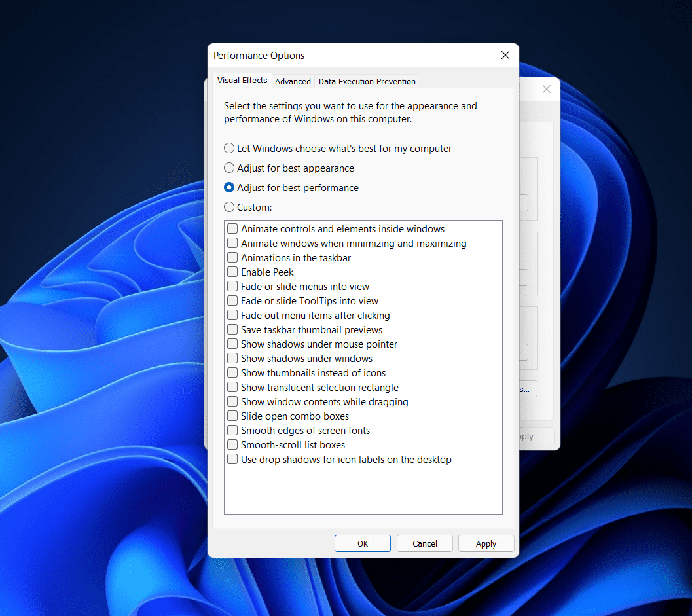This screenshot has height=616, width=692.
Task: Close the Performance Options dialog
Action: pyautogui.click(x=505, y=56)
